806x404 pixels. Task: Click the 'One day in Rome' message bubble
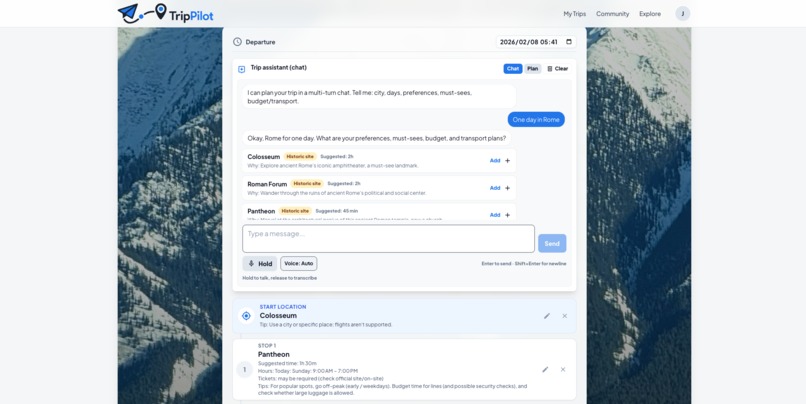536,120
